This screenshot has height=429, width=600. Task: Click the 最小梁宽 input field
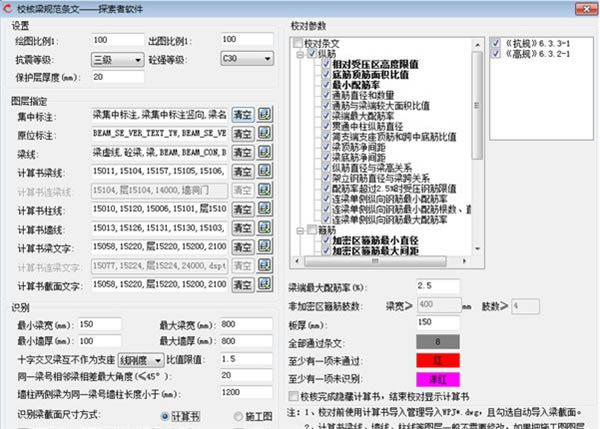tap(99, 325)
